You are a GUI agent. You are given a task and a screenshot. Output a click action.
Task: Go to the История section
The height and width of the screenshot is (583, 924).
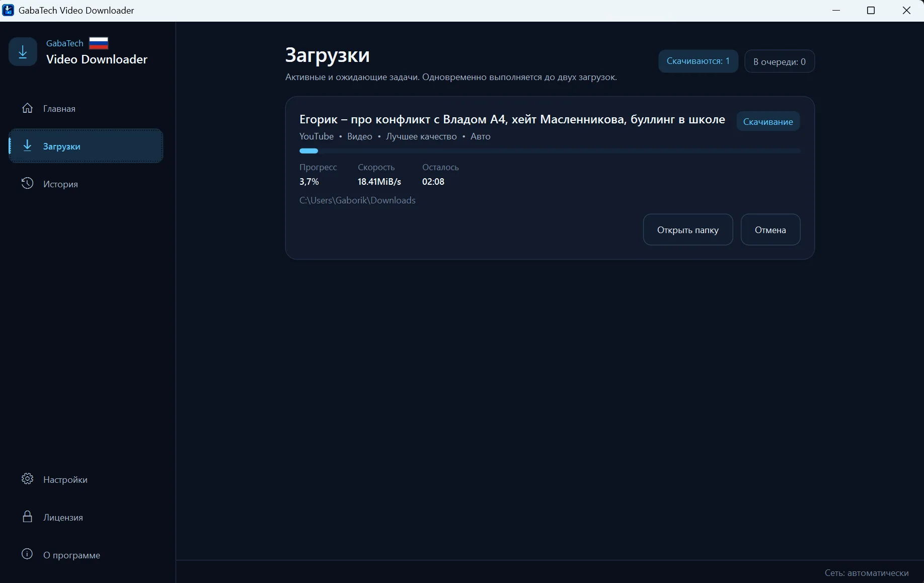click(x=86, y=184)
